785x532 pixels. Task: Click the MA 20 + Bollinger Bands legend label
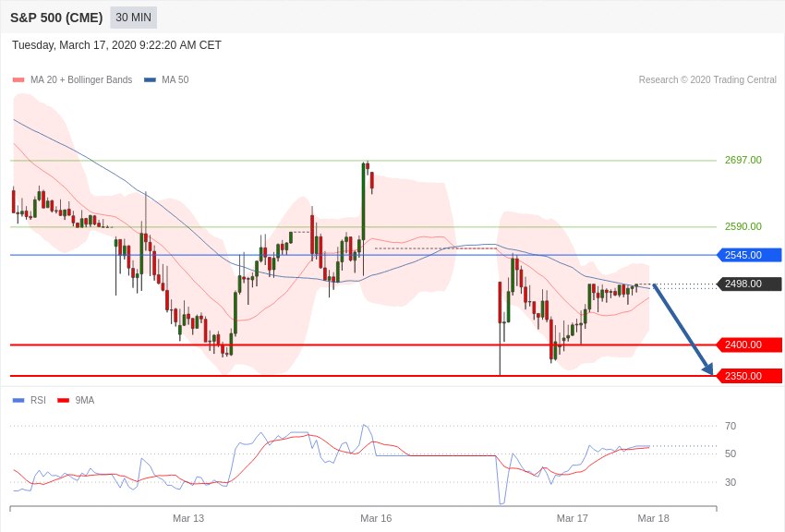(81, 79)
